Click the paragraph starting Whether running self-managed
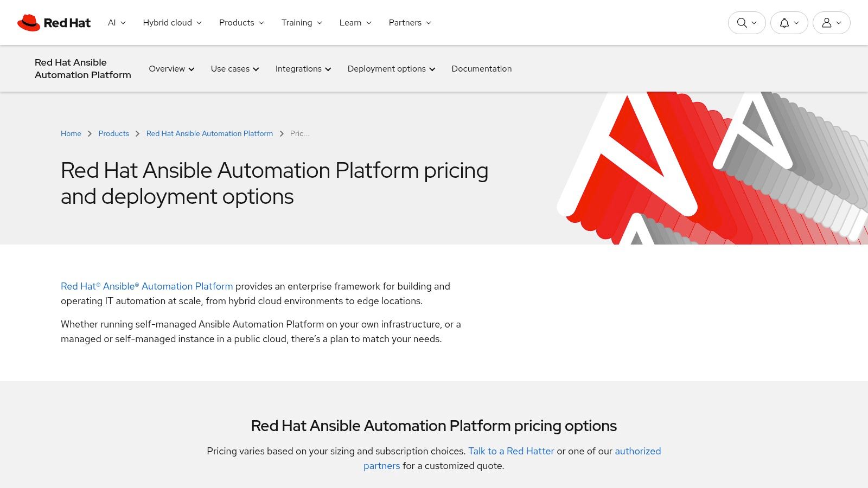Image resolution: width=868 pixels, height=488 pixels. tap(261, 331)
